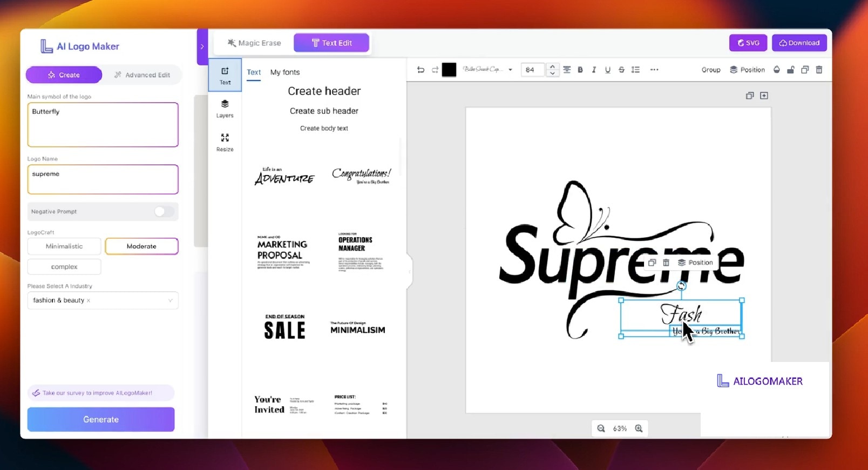The width and height of the screenshot is (868, 470).
Task: Pick the Minimalisim text template
Action: 358,328
